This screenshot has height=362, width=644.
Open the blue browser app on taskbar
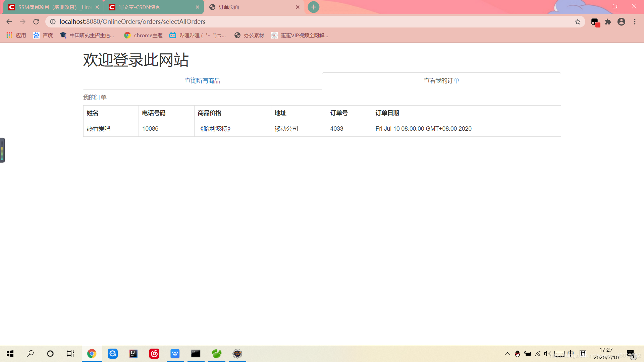coord(113,354)
